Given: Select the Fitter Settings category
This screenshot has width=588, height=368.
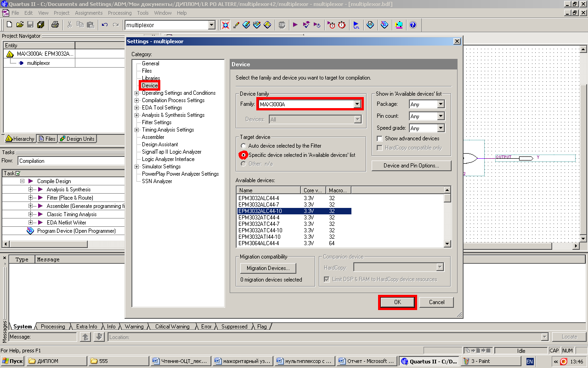Looking at the screenshot, I should coord(157,122).
